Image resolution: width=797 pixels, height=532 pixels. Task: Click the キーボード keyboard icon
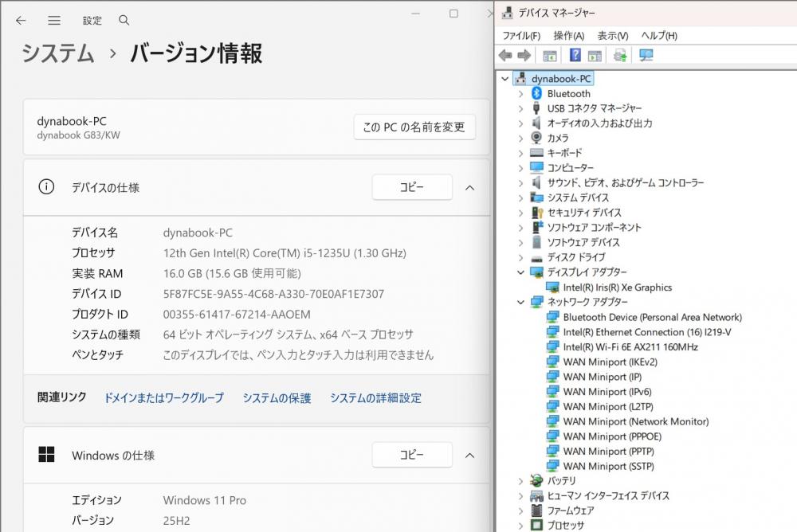tap(536, 152)
